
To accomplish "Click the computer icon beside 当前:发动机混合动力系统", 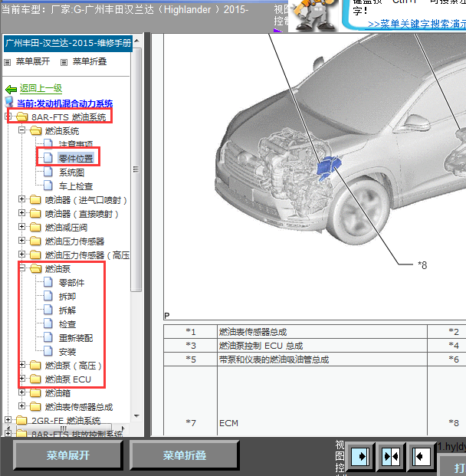I will click(9, 102).
